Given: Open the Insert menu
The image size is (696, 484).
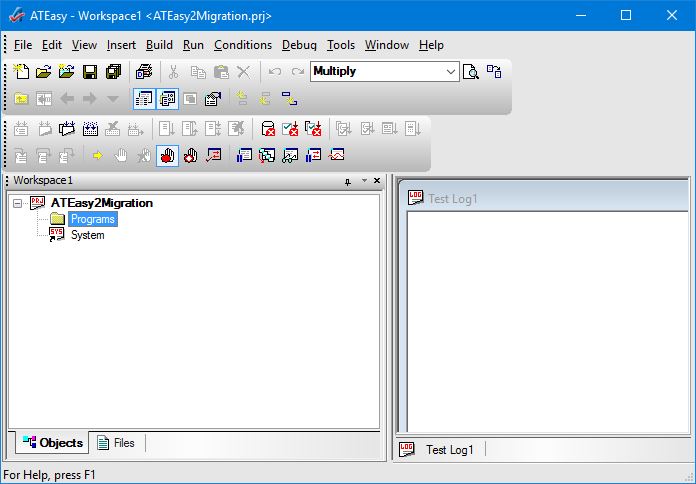Looking at the screenshot, I should [121, 45].
